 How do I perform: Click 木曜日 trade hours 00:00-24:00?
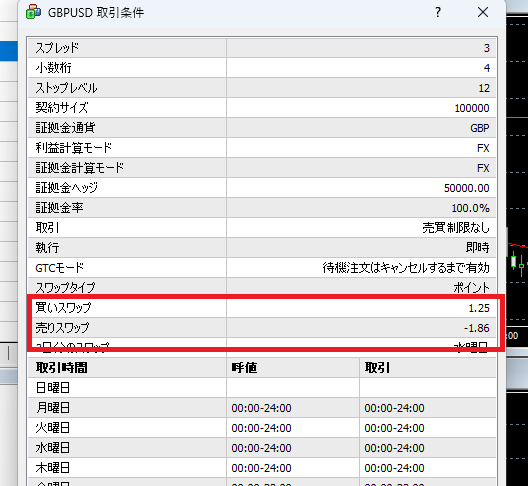[x=394, y=468]
